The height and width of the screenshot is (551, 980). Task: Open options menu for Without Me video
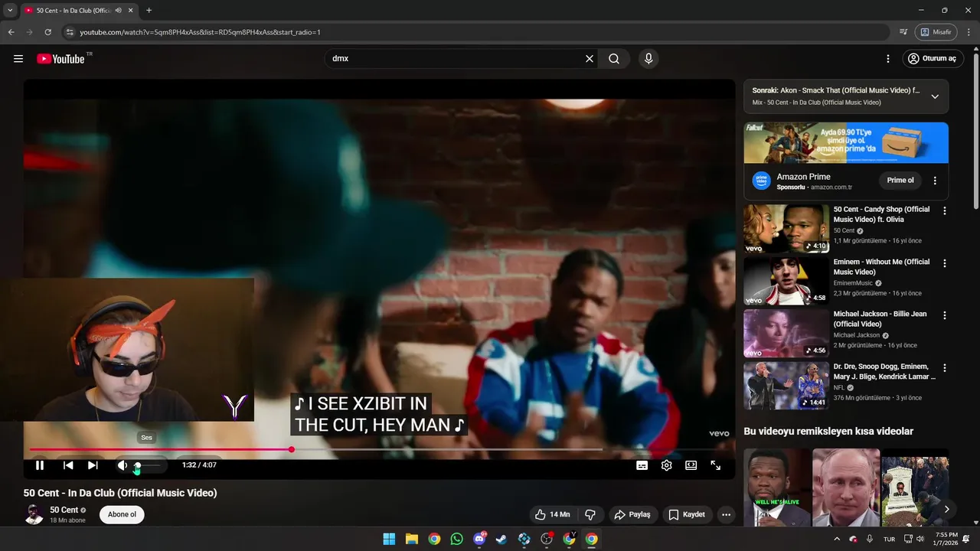(945, 262)
